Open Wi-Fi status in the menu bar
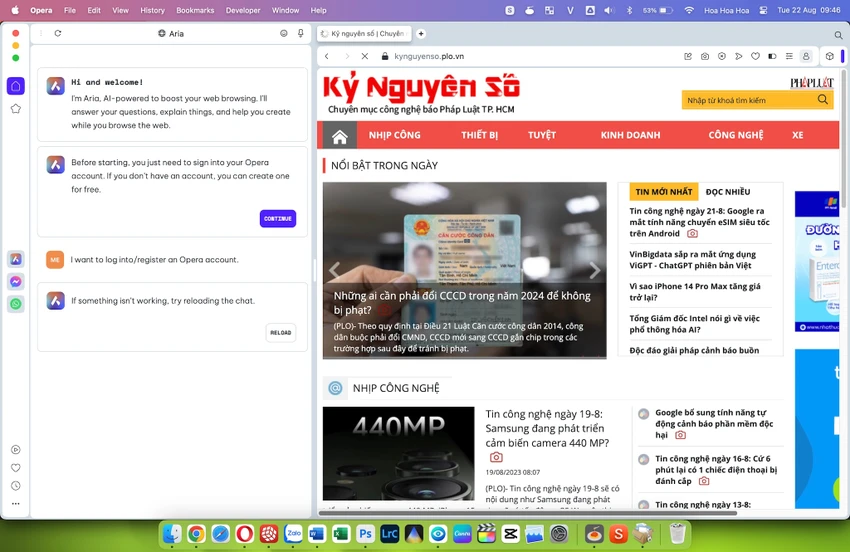 coord(688,10)
